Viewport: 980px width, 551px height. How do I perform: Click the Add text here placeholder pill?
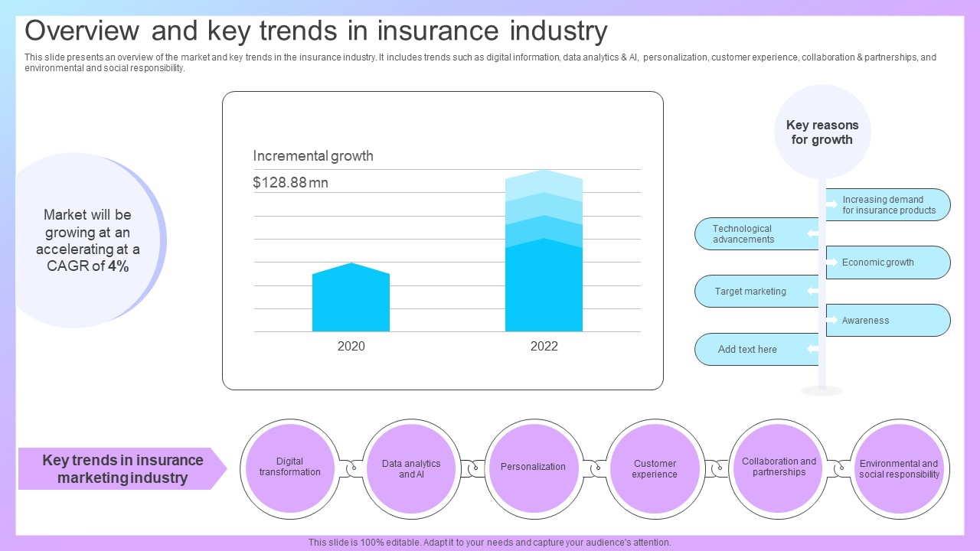[757, 350]
